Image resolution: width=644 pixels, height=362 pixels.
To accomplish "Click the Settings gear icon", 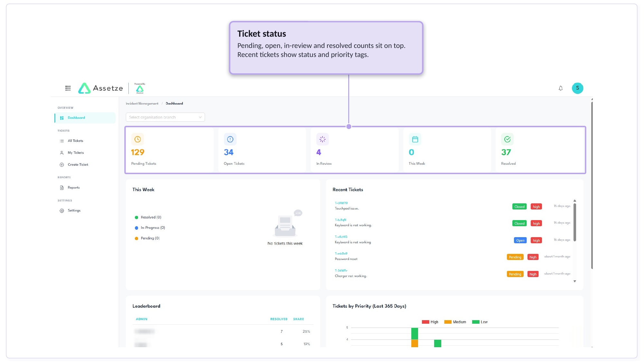I will 62,211.
